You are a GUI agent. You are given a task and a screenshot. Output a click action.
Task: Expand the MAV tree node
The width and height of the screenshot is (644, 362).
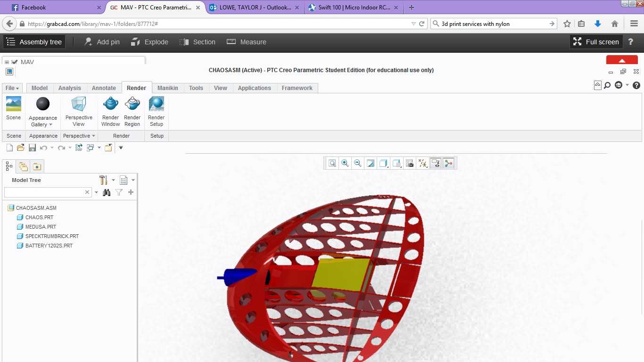pyautogui.click(x=7, y=62)
